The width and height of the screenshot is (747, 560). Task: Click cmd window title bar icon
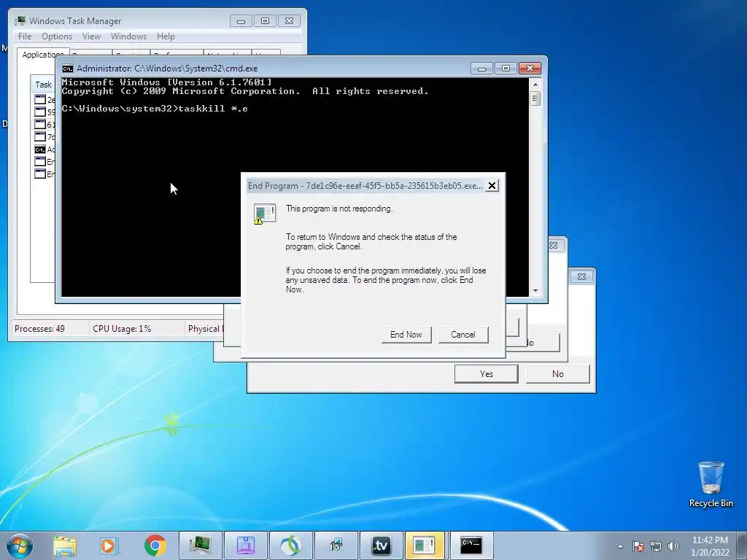(68, 69)
